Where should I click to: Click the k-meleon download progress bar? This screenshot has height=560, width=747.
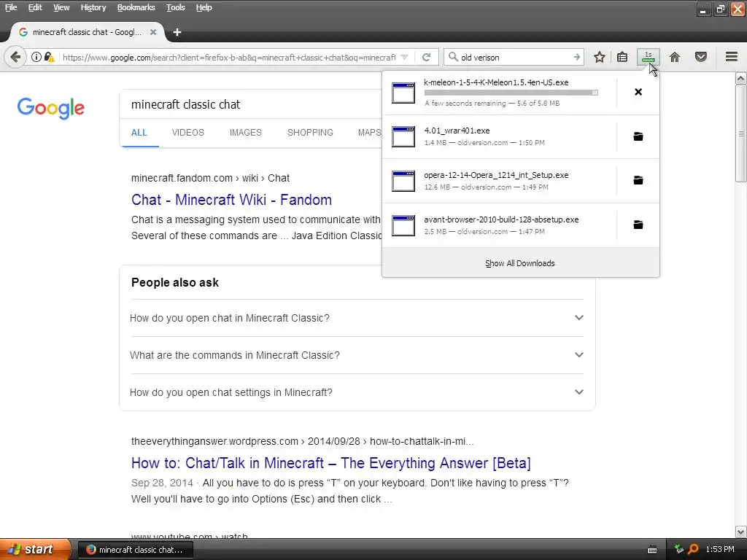pyautogui.click(x=511, y=93)
